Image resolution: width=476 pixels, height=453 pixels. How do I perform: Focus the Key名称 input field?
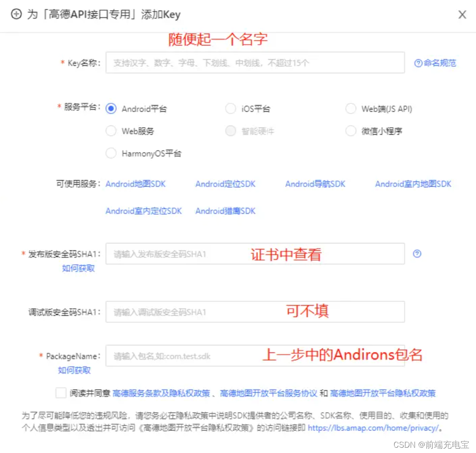click(x=255, y=63)
